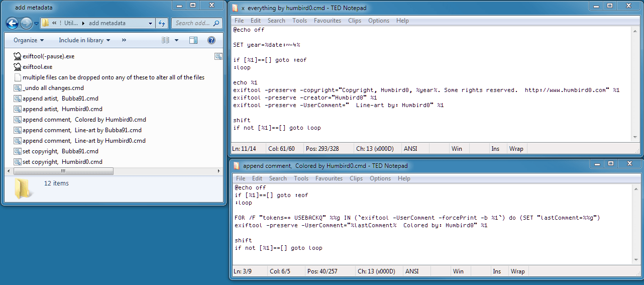The height and width of the screenshot is (285, 644).
Task: Show hidden toolbar commands with double chevron
Action: coord(124,40)
